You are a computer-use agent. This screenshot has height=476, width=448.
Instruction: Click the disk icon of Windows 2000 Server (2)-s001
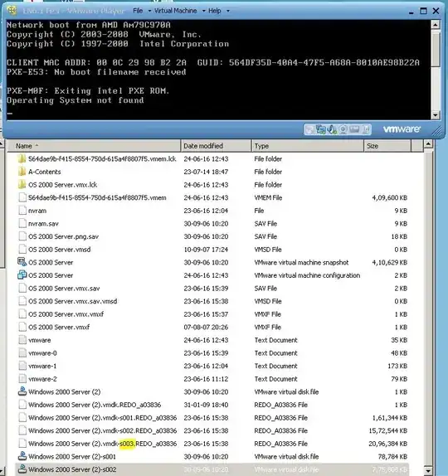click(22, 457)
